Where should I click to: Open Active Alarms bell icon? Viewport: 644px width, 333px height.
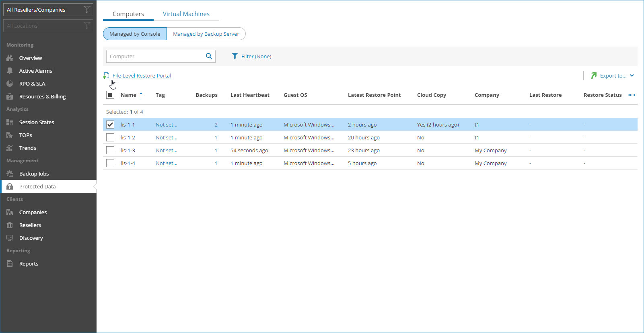pyautogui.click(x=10, y=71)
